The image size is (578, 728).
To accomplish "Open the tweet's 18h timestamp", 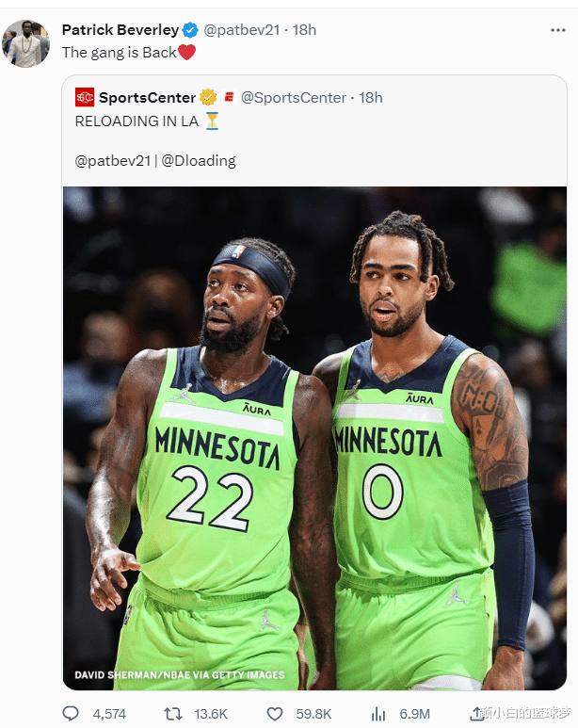I will pyautogui.click(x=304, y=30).
